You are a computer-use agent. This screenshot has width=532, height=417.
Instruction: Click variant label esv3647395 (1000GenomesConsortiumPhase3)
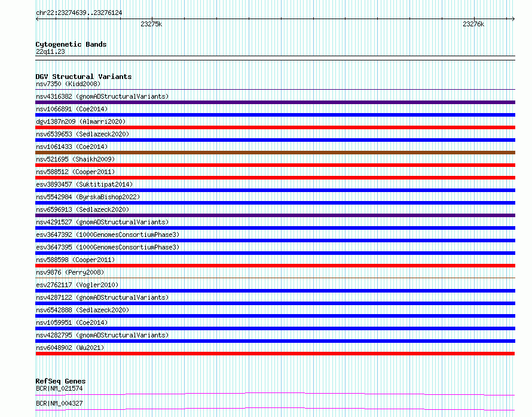(108, 247)
